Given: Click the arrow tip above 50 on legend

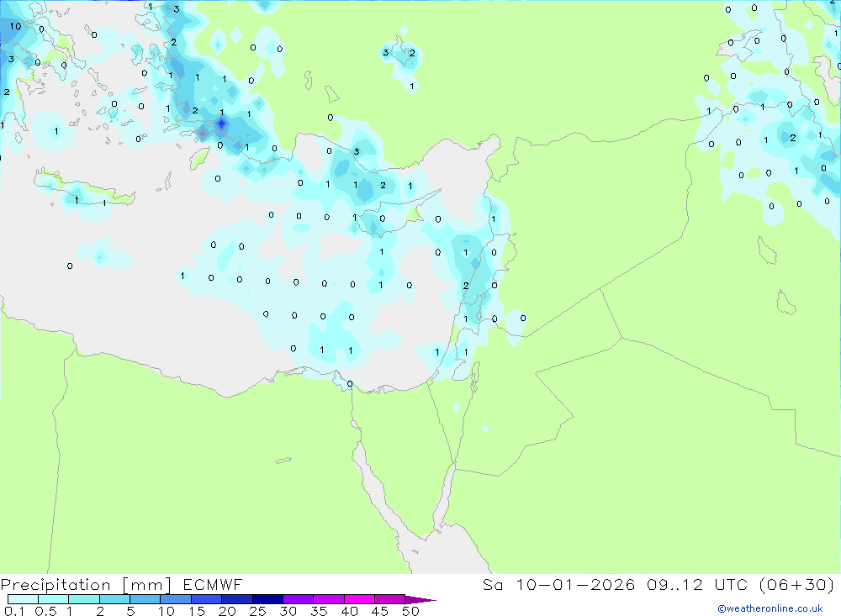Looking at the screenshot, I should (420, 599).
